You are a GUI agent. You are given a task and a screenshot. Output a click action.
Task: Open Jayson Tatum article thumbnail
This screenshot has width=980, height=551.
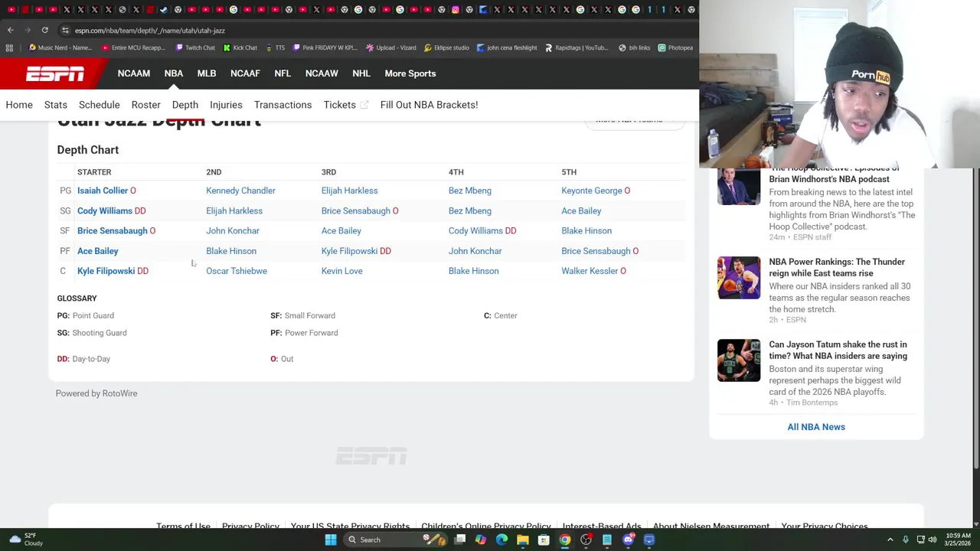[x=739, y=360]
